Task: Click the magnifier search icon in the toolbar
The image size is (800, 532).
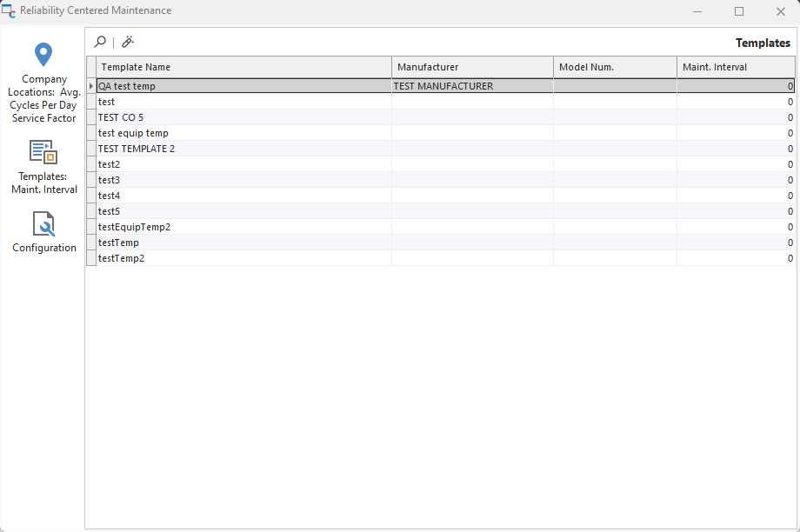Action: 101,42
